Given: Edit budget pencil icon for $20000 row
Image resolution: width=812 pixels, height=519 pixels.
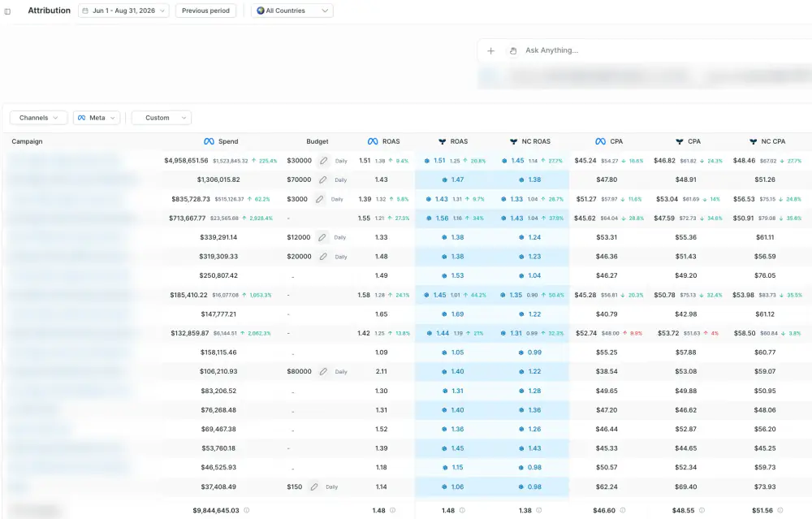Looking at the screenshot, I should (x=323, y=257).
